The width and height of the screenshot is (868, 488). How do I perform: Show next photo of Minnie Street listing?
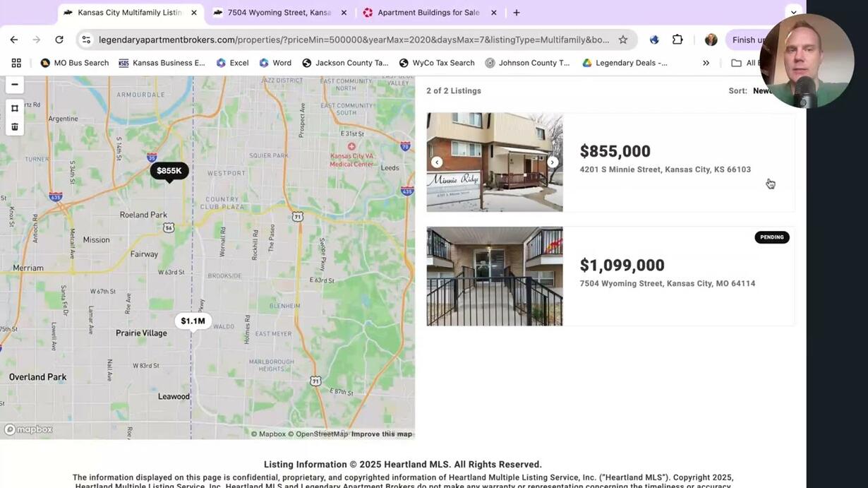[553, 162]
